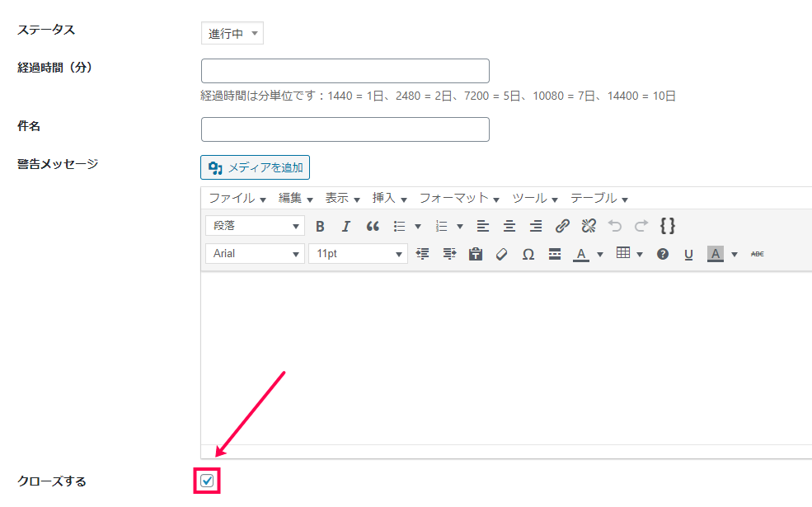Screen dimensions: 812x507
Task: Open the ファイル menu
Action: point(237,199)
